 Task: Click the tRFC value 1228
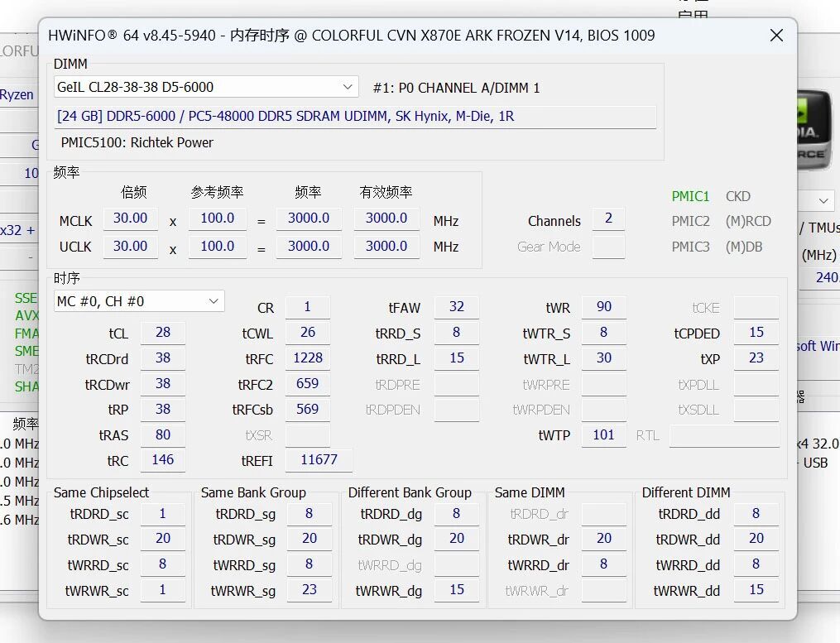pos(308,358)
